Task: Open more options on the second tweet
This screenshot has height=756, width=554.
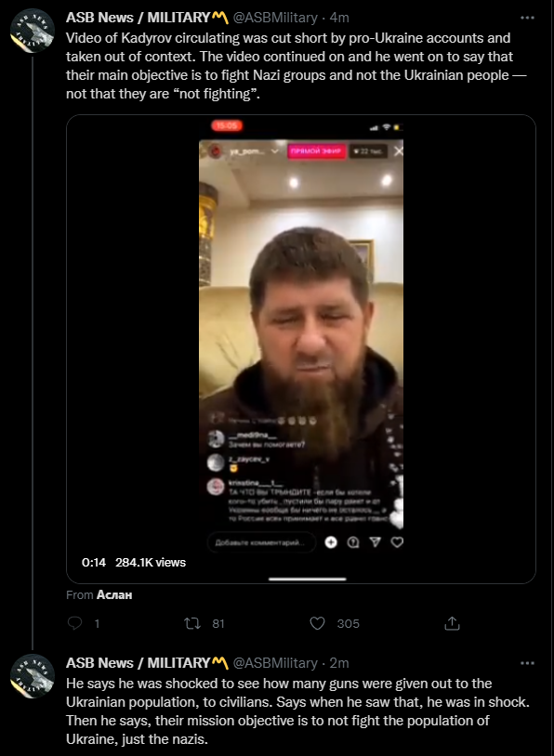Action: [x=527, y=663]
